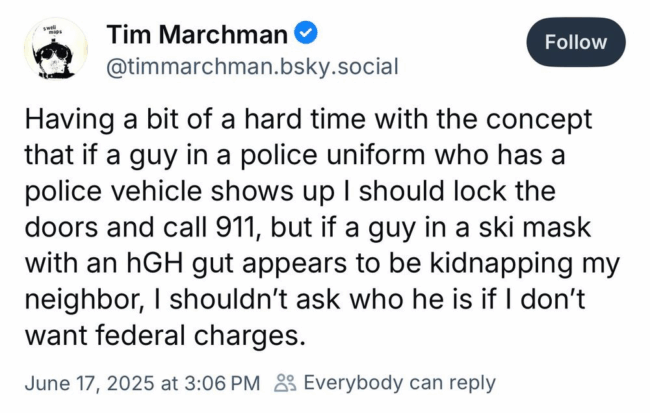
Task: Click the word "doors" in the post
Action: 62,228
